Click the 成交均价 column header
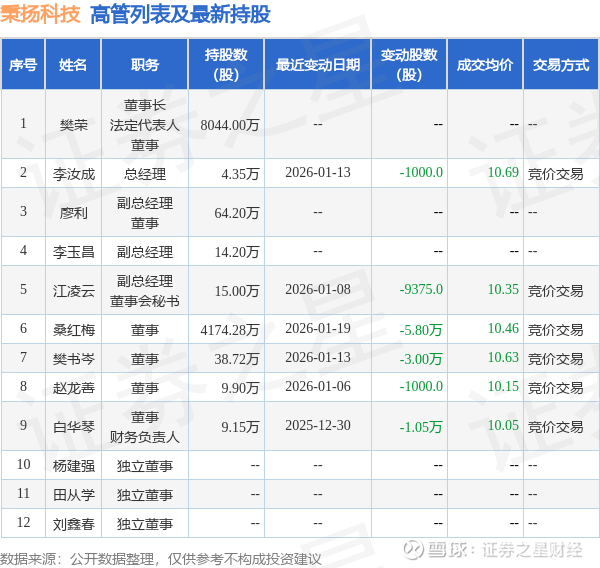The height and width of the screenshot is (568, 600). click(x=485, y=65)
